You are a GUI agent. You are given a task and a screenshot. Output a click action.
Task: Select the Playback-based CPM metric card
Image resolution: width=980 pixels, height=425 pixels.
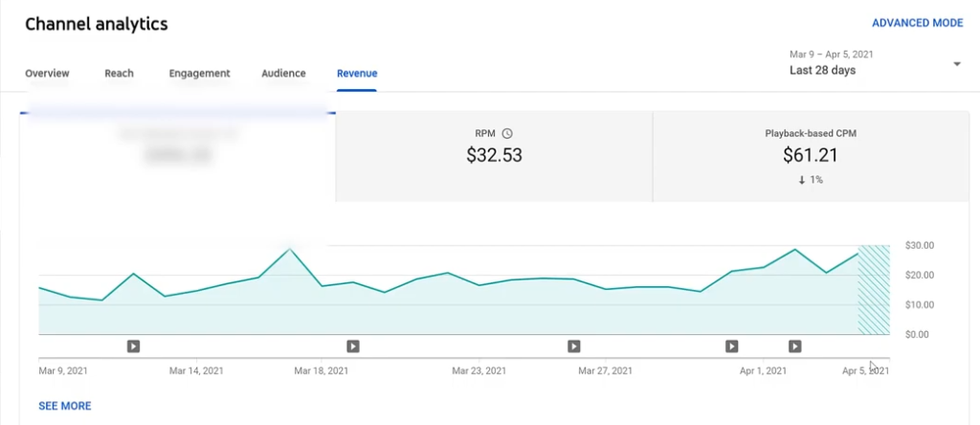[810, 155]
